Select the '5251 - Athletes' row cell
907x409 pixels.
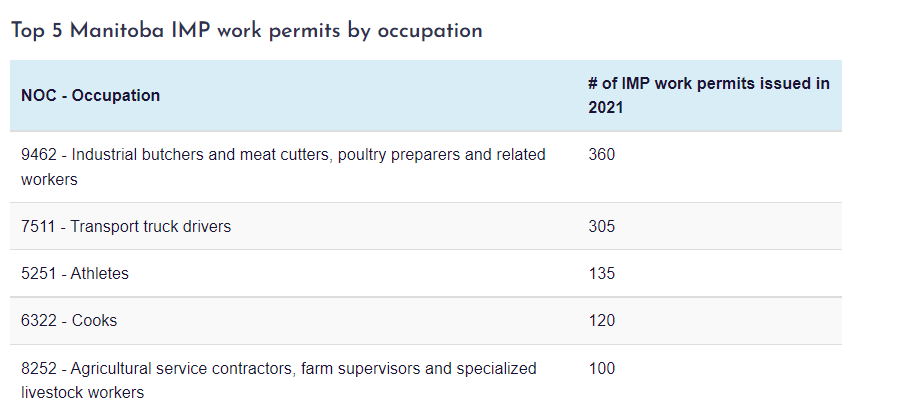pyautogui.click(x=294, y=274)
